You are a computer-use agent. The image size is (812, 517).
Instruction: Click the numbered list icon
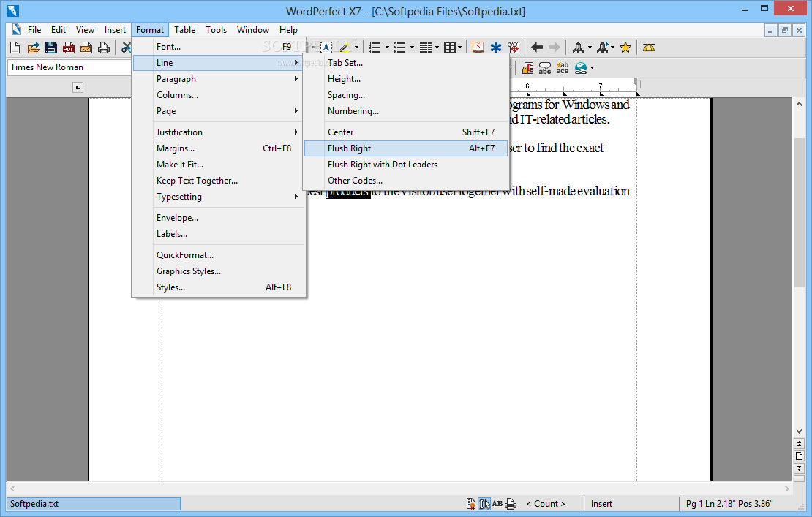coord(375,48)
